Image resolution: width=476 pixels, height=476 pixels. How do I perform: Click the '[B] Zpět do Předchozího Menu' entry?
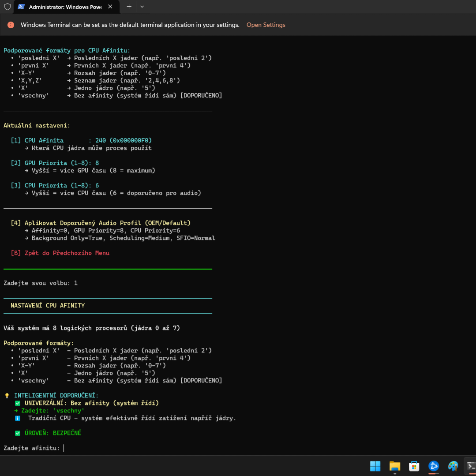[x=60, y=253]
